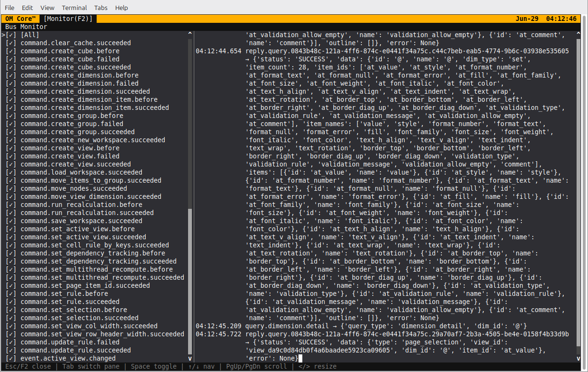Click the left pane scrollbar thumb
Viewport: 588px width, 372px height.
pos(190,282)
